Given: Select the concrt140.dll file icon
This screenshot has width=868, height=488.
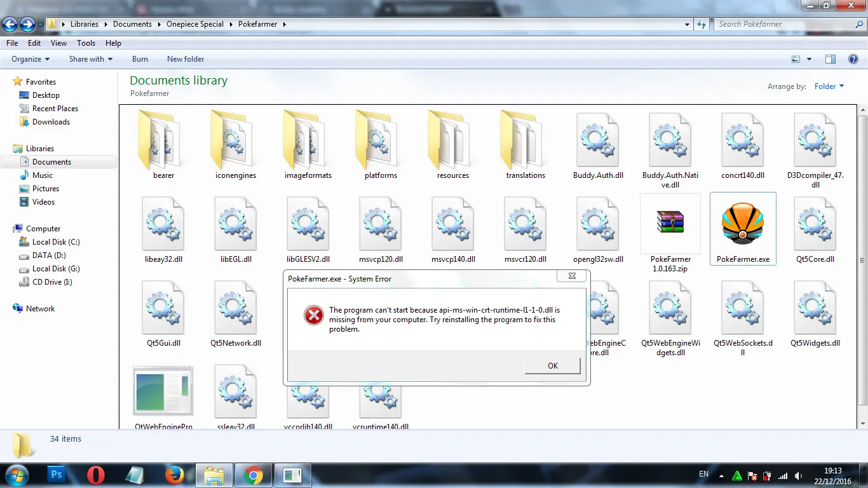Looking at the screenshot, I should click(743, 140).
